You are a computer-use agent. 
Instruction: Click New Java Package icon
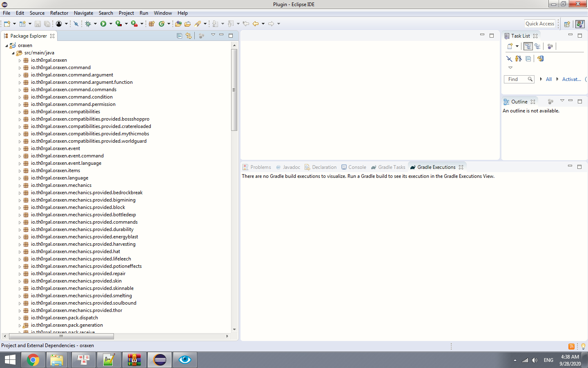151,24
